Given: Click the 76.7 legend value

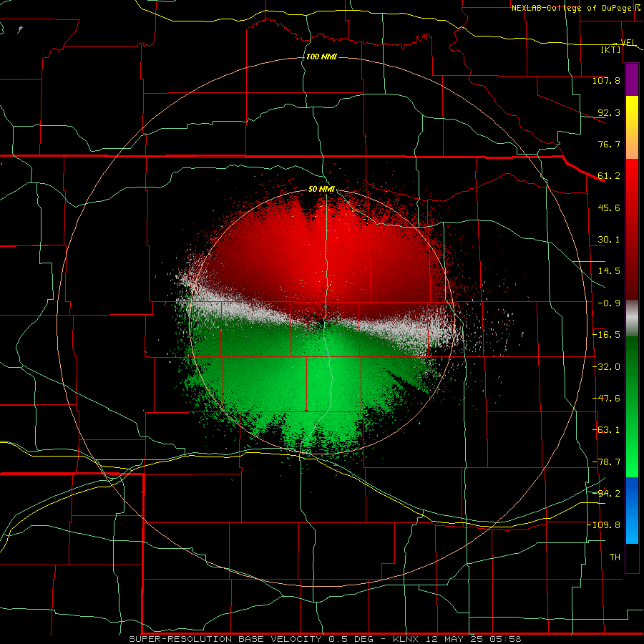Looking at the screenshot, I should (609, 144).
